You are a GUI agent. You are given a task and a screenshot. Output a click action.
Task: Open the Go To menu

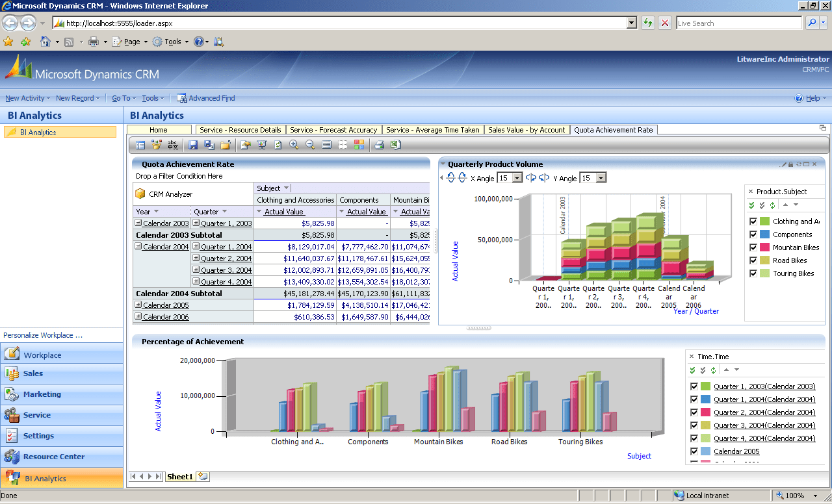(122, 98)
